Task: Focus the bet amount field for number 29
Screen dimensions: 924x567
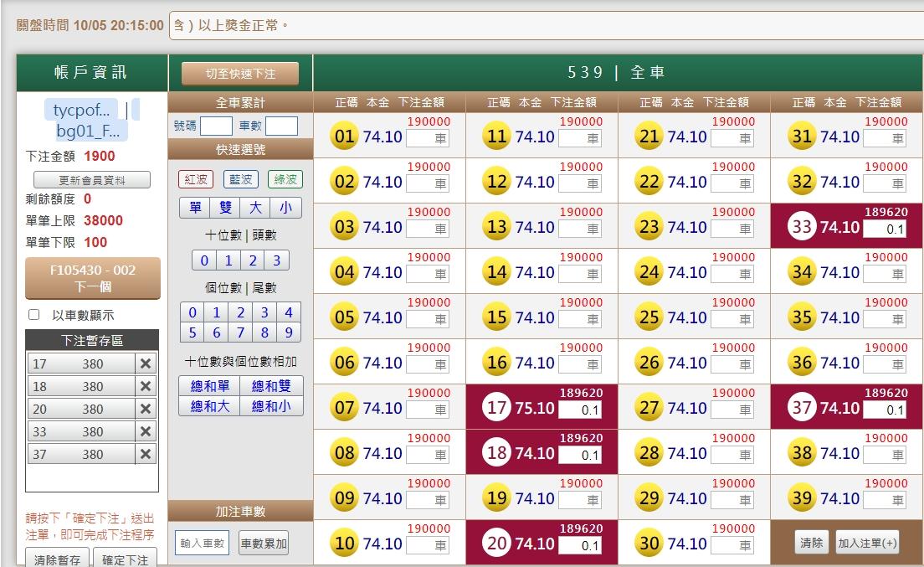Action: pyautogui.click(x=732, y=500)
